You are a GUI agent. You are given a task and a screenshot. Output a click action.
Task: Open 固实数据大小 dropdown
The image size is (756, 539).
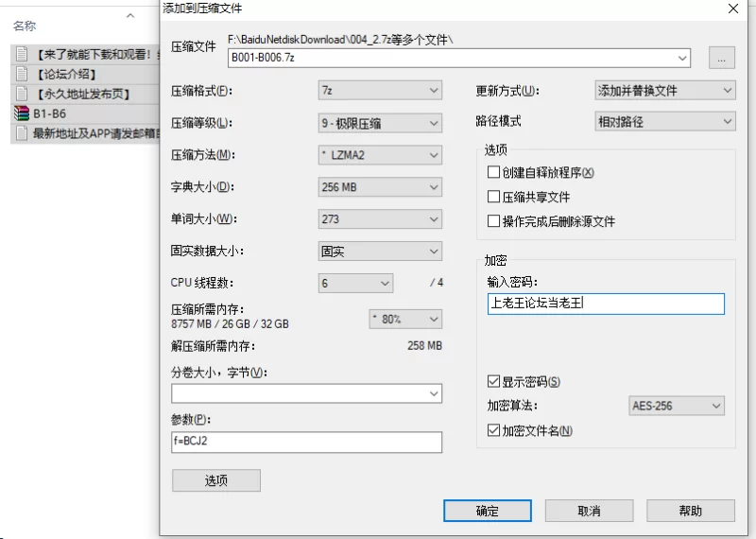pos(380,251)
